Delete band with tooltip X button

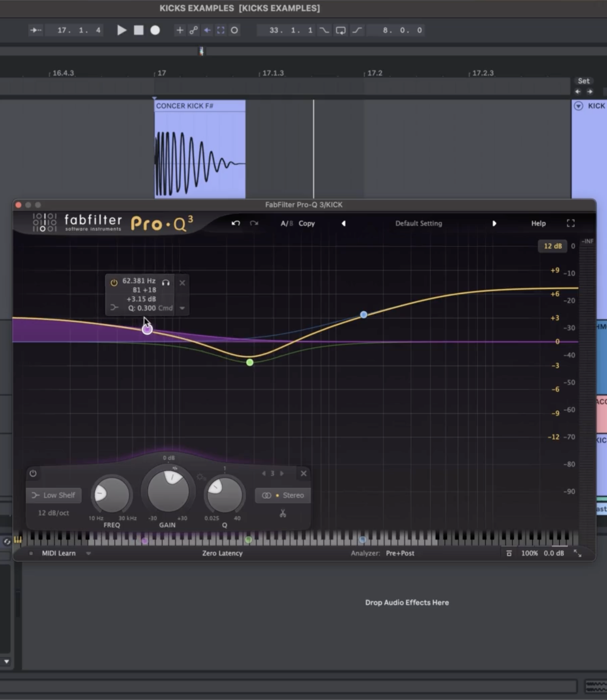pyautogui.click(x=182, y=283)
